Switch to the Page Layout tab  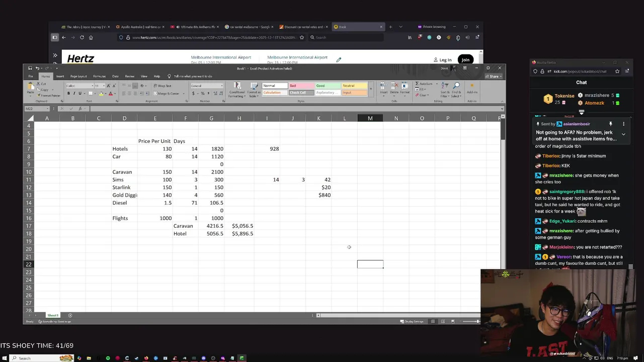(x=78, y=76)
